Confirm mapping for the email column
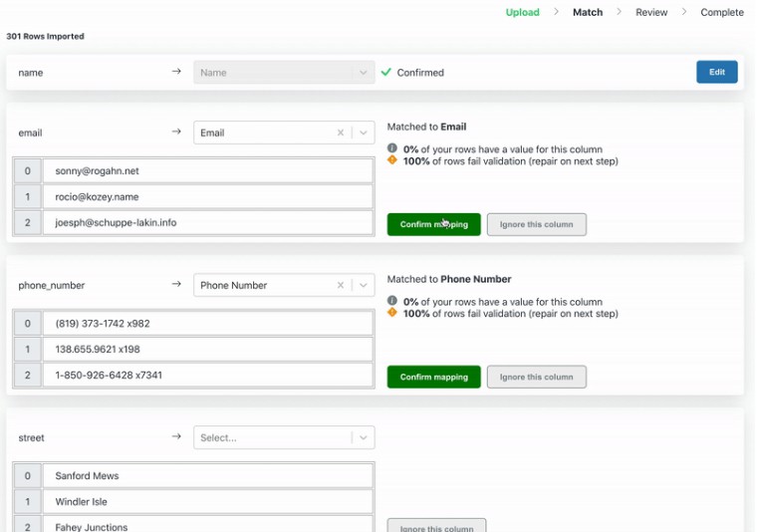The height and width of the screenshot is (532, 758). coord(433,224)
